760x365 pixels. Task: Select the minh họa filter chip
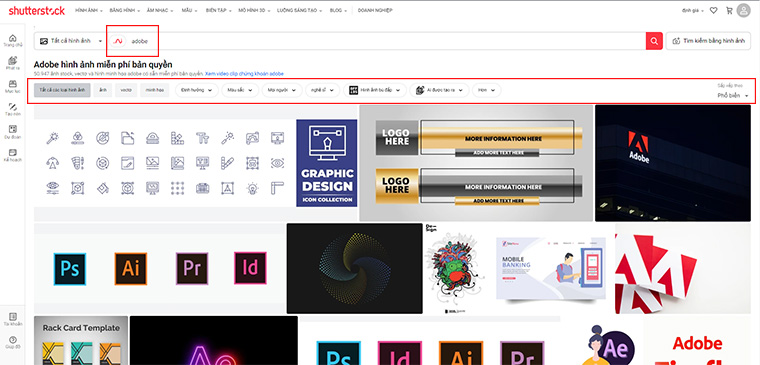155,90
